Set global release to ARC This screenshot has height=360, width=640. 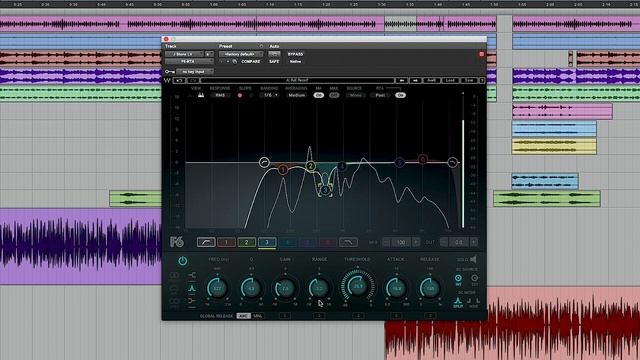coord(244,316)
